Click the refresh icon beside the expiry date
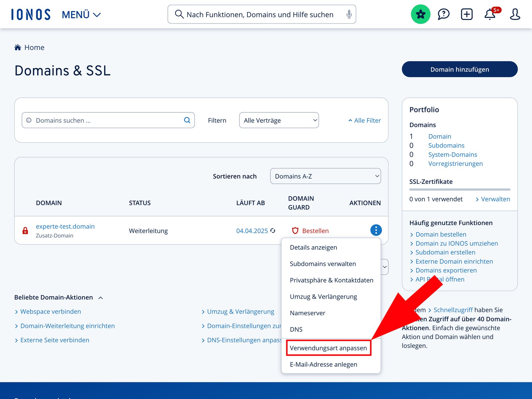 [x=273, y=230]
